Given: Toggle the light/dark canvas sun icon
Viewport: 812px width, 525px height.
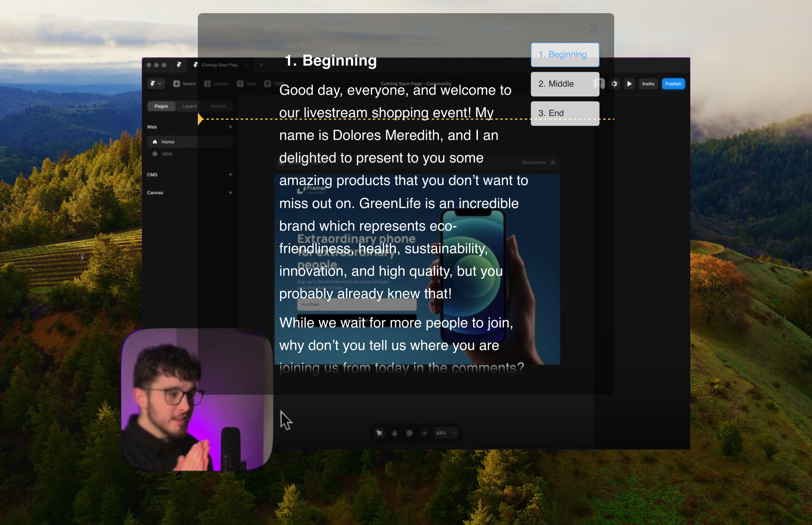Looking at the screenshot, I should point(424,433).
